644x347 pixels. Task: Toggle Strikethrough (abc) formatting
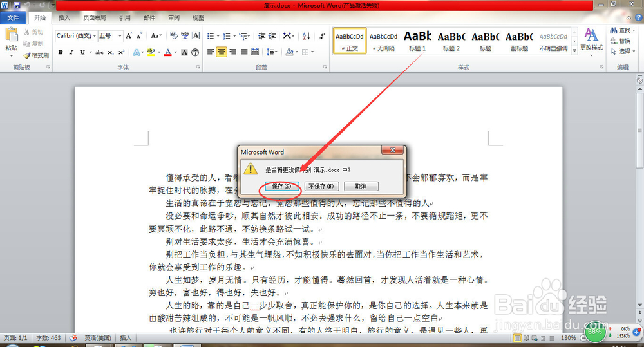coord(99,52)
